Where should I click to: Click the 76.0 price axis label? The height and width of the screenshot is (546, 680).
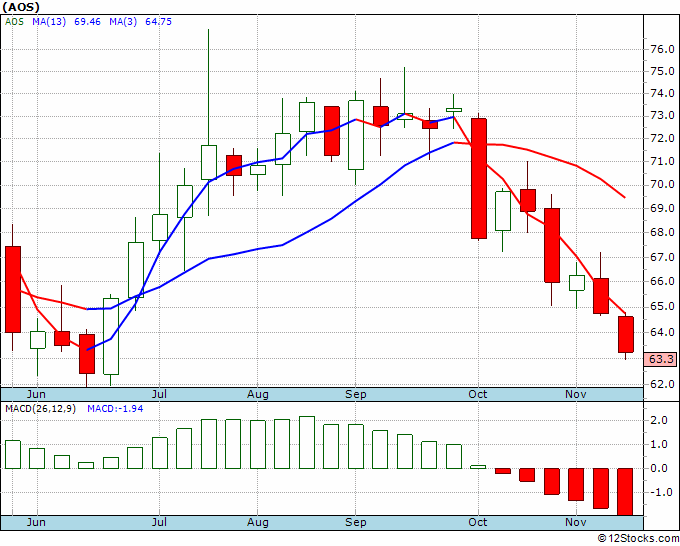coord(662,49)
